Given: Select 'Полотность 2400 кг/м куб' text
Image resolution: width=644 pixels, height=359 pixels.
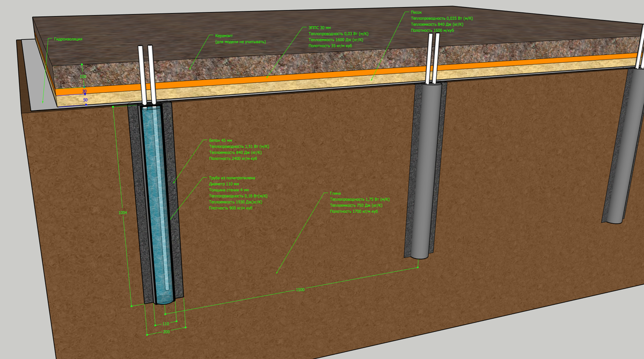Looking at the screenshot, I should pos(233,159).
